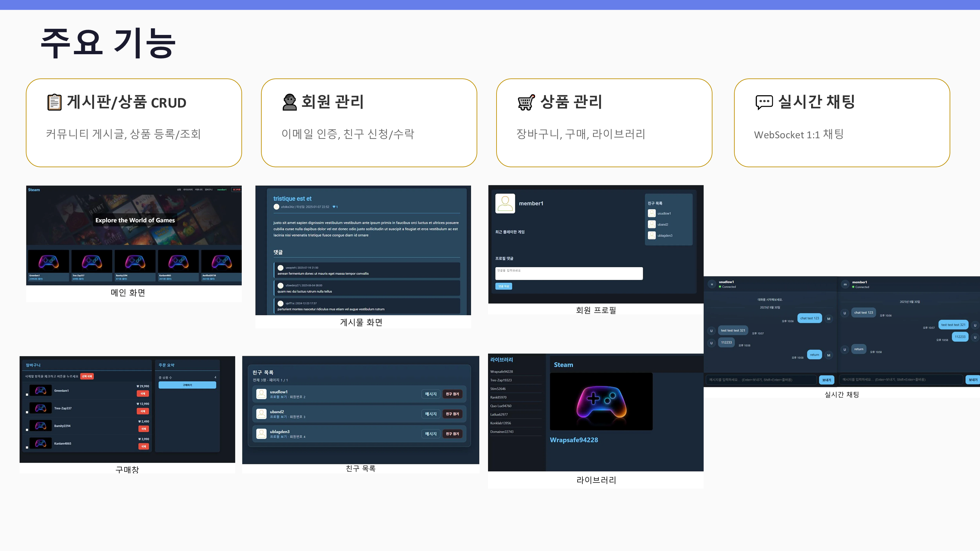Image resolution: width=980 pixels, height=551 pixels.
Task: Click ublagden3's avatar in the friend list
Action: point(261,433)
